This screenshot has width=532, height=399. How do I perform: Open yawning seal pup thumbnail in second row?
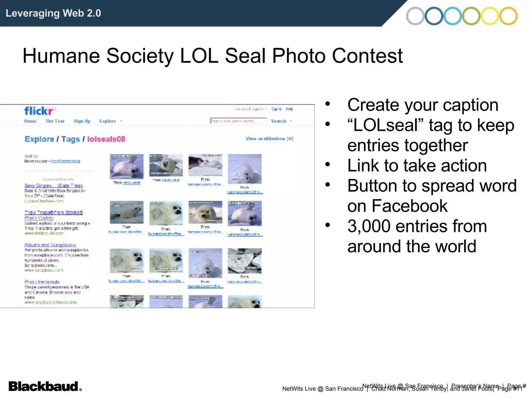(x=205, y=212)
